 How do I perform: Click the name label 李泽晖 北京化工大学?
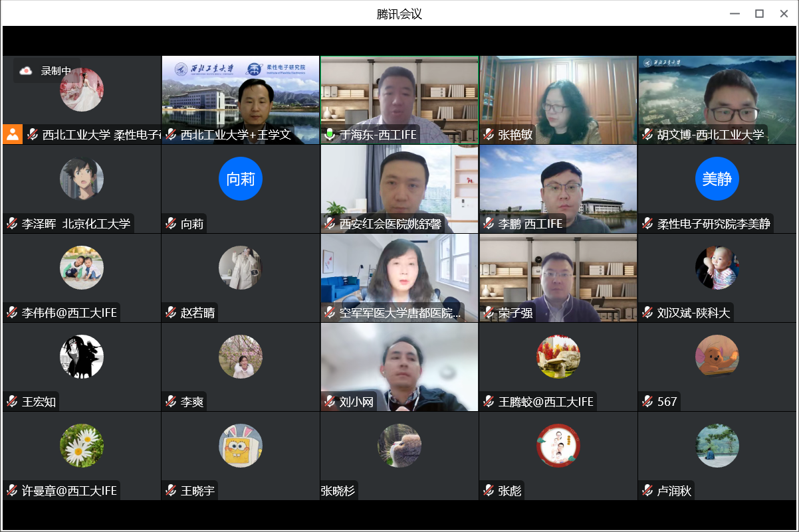(x=76, y=224)
